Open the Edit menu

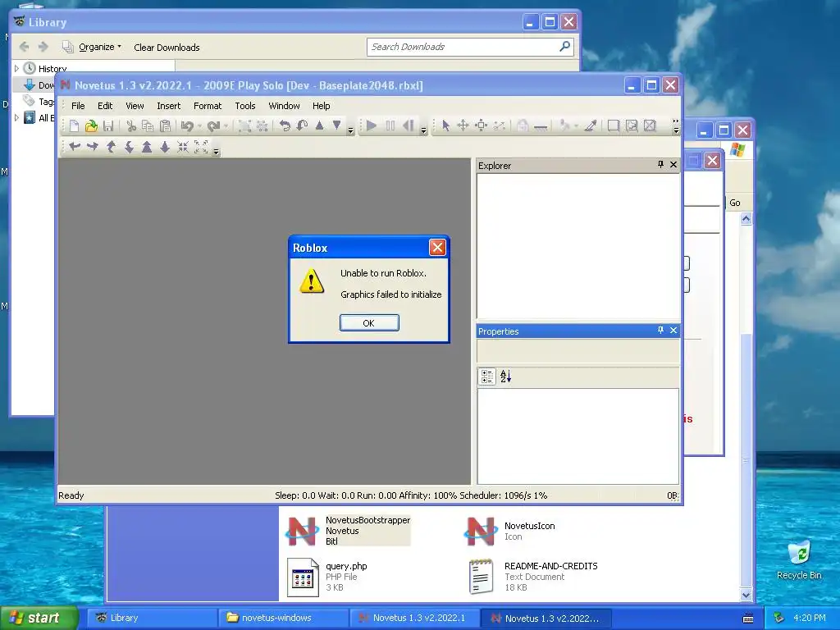tap(105, 106)
